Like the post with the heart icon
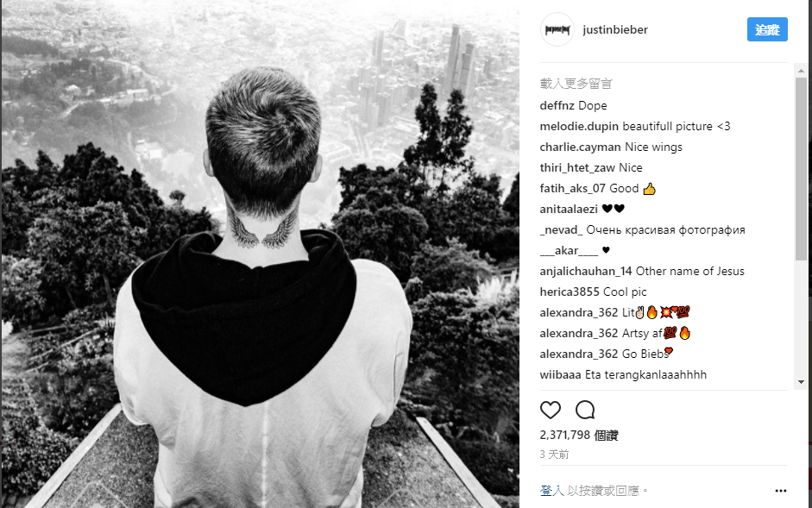 (x=550, y=411)
